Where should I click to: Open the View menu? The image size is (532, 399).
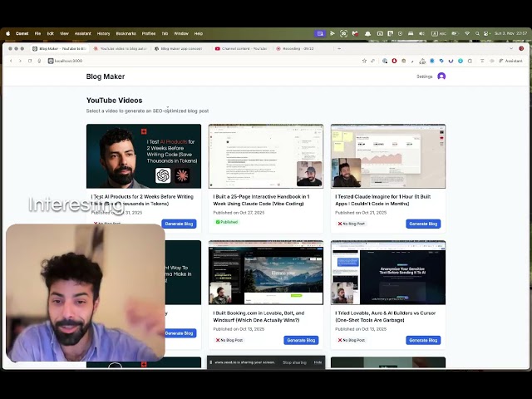[64, 33]
